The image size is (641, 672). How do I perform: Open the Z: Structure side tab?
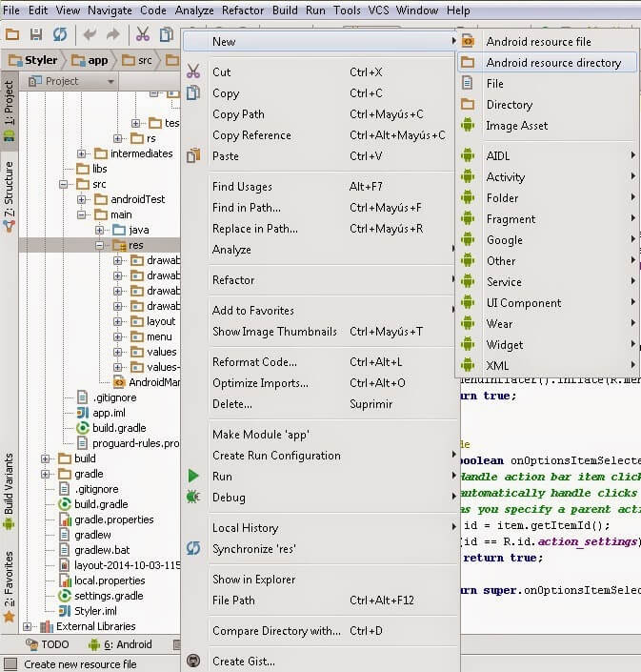pos(9,196)
